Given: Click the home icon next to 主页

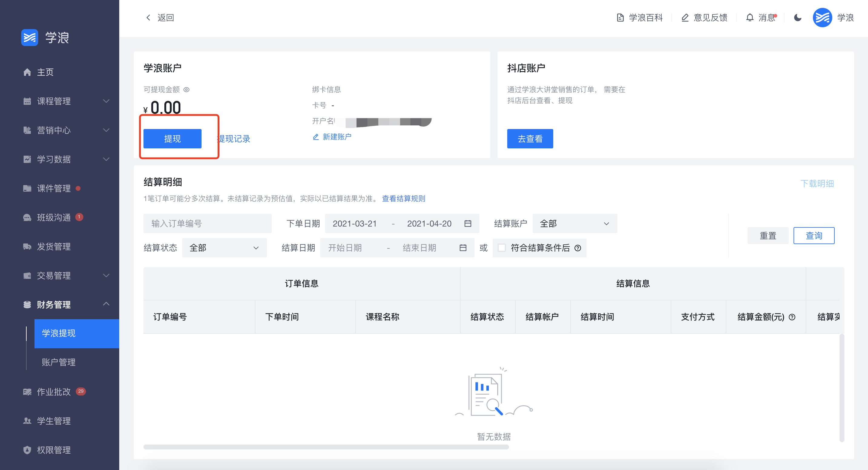Looking at the screenshot, I should pyautogui.click(x=27, y=72).
